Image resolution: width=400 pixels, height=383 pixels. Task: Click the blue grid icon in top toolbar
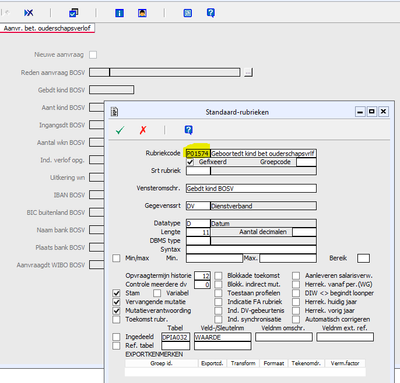pos(188,13)
